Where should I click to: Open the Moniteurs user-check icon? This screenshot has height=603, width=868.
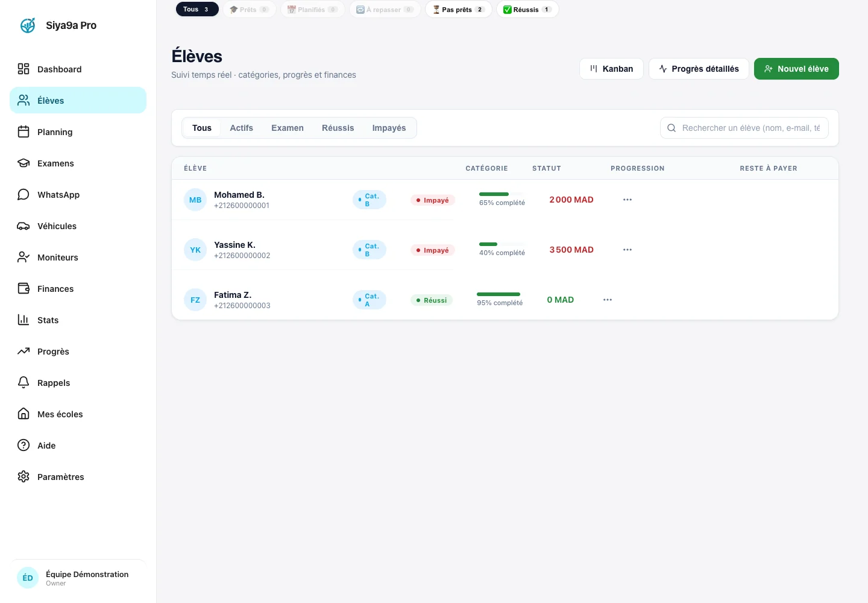pyautogui.click(x=24, y=257)
